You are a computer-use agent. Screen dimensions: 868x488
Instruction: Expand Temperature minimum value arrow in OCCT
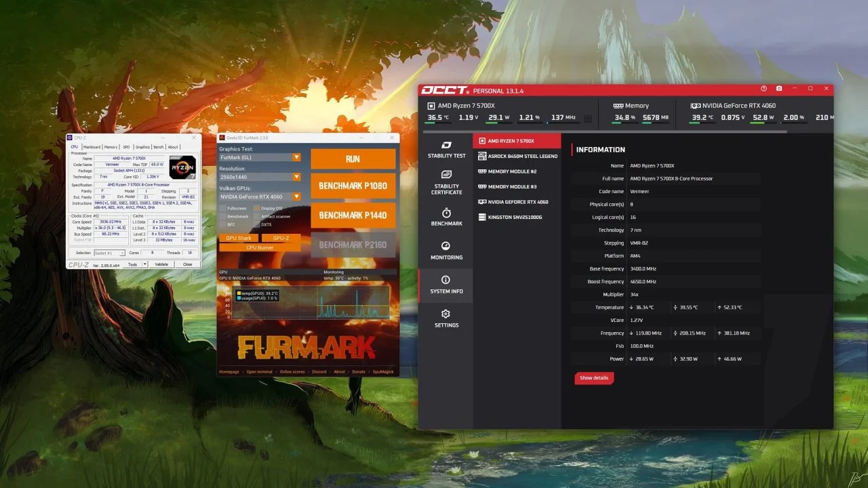click(631, 308)
